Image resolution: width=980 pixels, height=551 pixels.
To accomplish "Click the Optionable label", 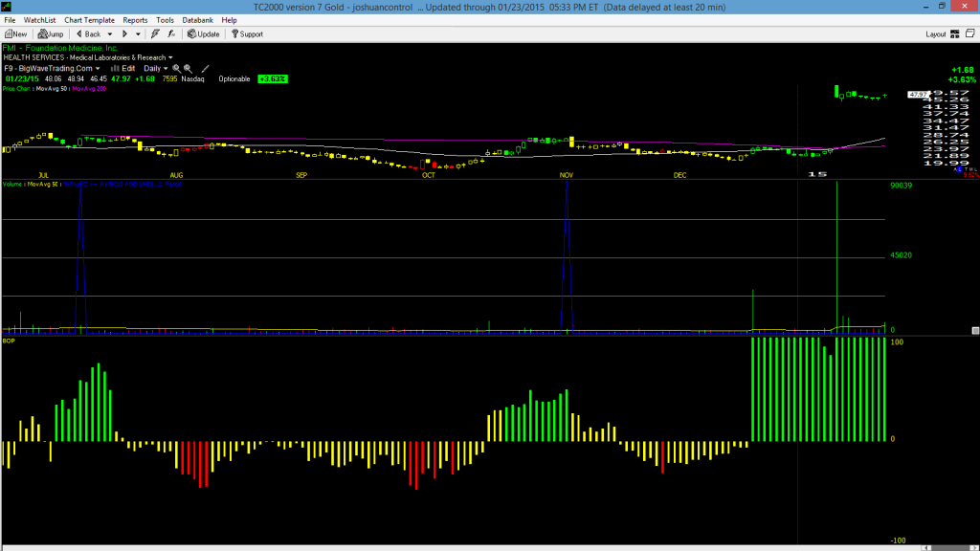I will [x=234, y=79].
